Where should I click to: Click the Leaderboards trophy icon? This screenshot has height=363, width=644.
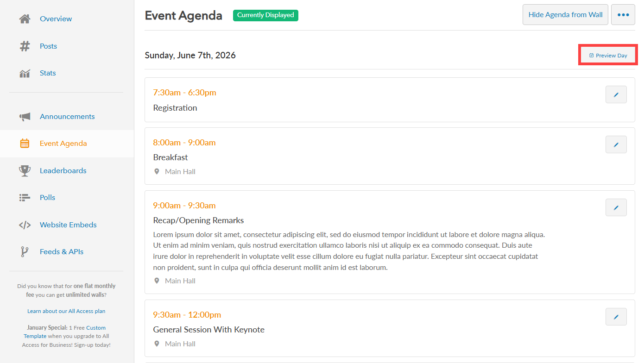coord(25,171)
